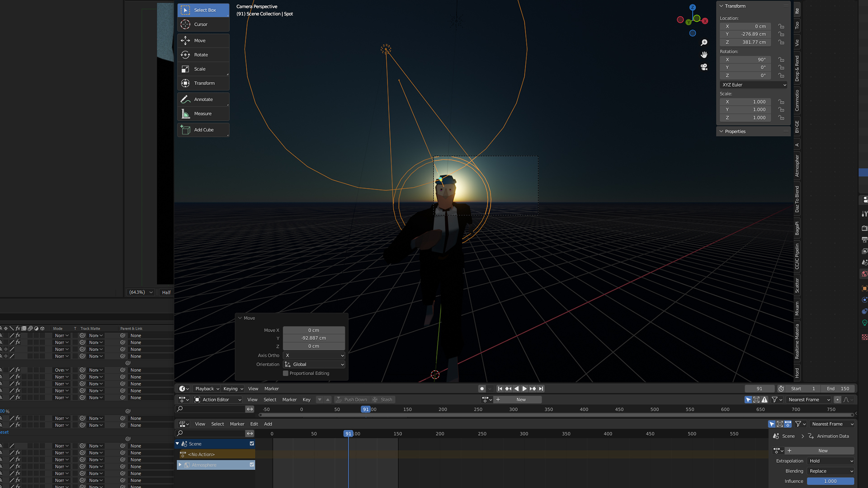
Task: Select the Annotate tool
Action: click(203, 99)
